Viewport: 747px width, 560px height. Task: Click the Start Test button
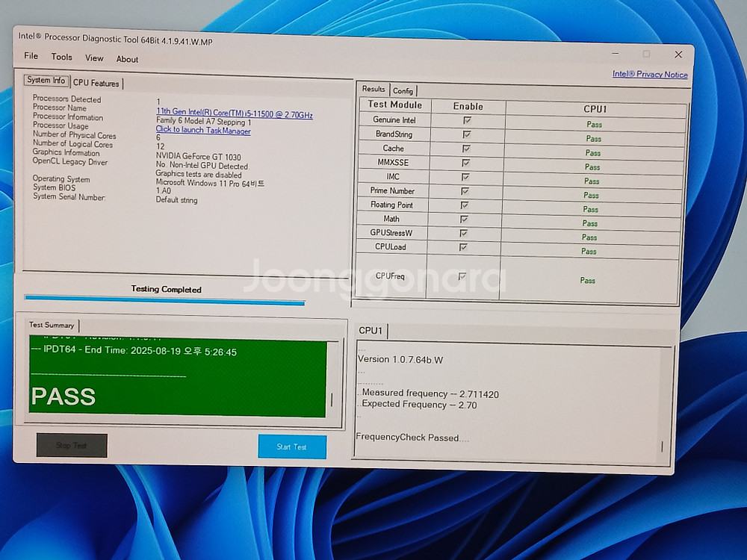[292, 447]
